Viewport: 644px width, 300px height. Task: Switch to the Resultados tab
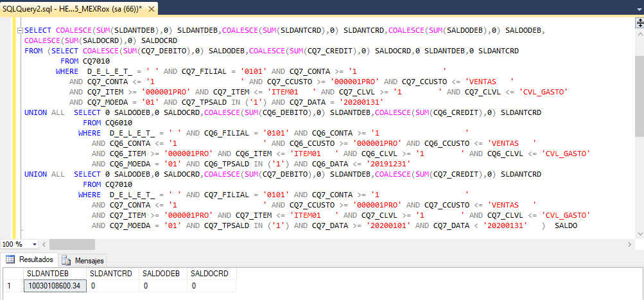[x=30, y=260]
